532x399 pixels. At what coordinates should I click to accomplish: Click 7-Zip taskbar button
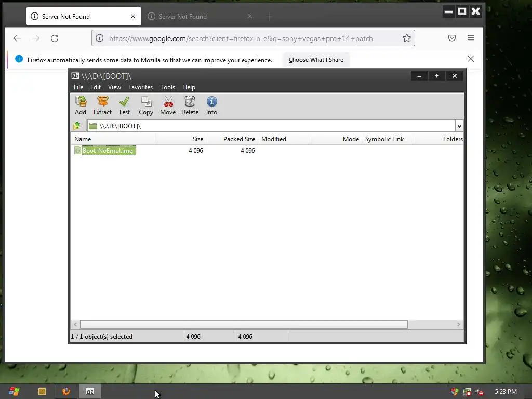coord(90,391)
